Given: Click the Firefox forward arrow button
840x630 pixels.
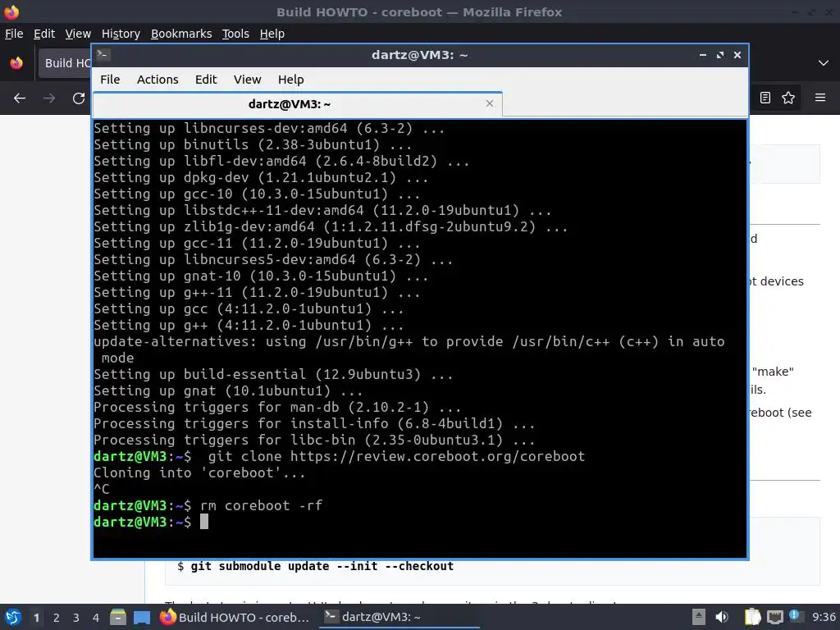Looking at the screenshot, I should 48,98.
